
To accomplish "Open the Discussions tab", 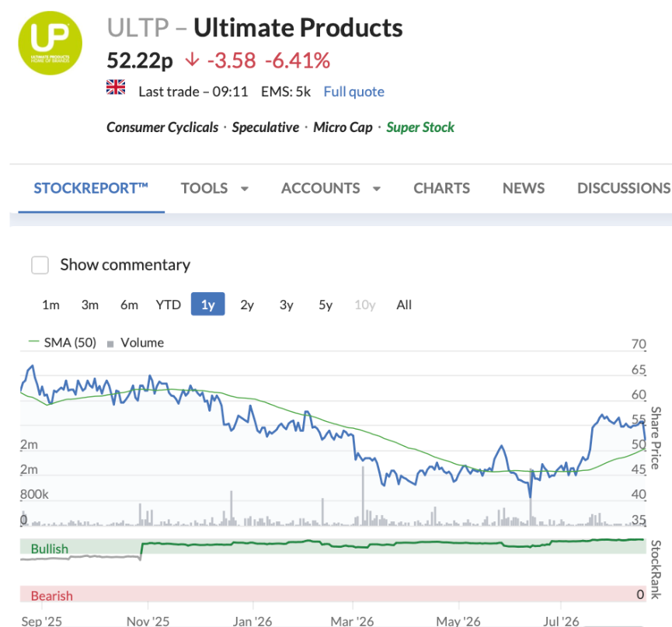I will tap(624, 188).
